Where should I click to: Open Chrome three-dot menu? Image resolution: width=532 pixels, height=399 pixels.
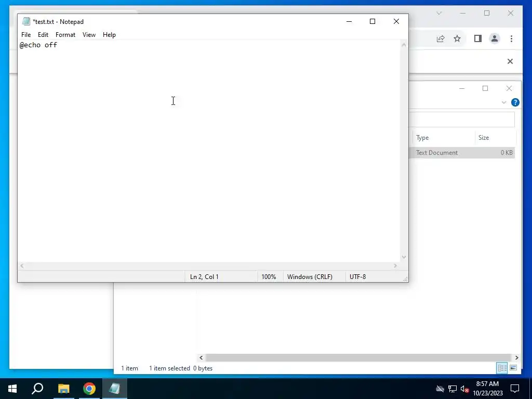(511, 38)
